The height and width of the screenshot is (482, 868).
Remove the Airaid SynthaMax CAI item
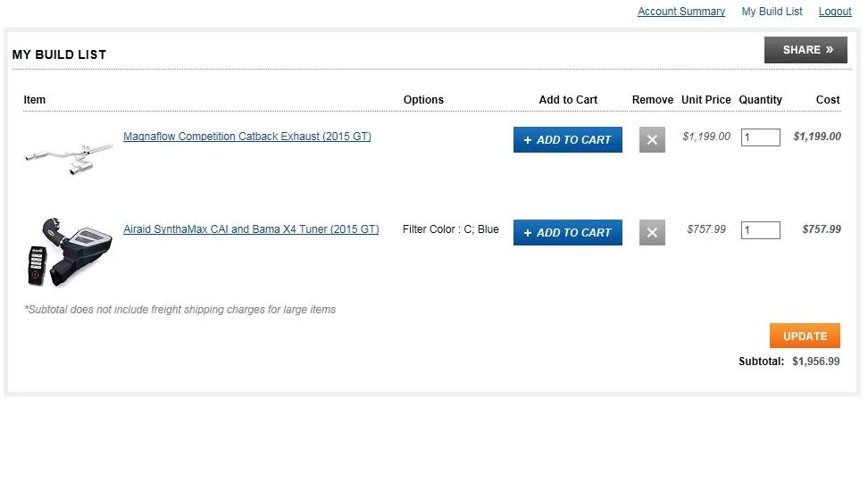tap(652, 232)
